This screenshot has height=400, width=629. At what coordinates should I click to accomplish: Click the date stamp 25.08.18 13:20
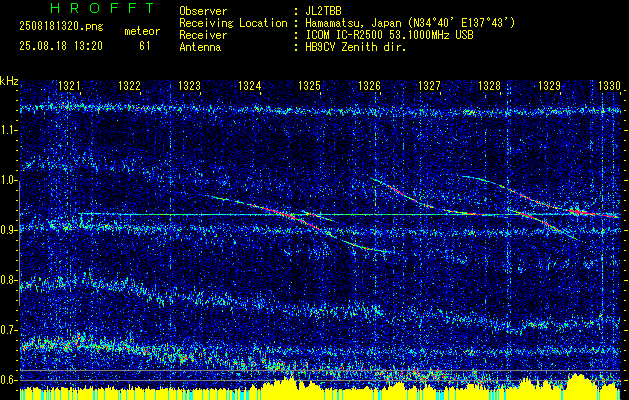coord(61,46)
